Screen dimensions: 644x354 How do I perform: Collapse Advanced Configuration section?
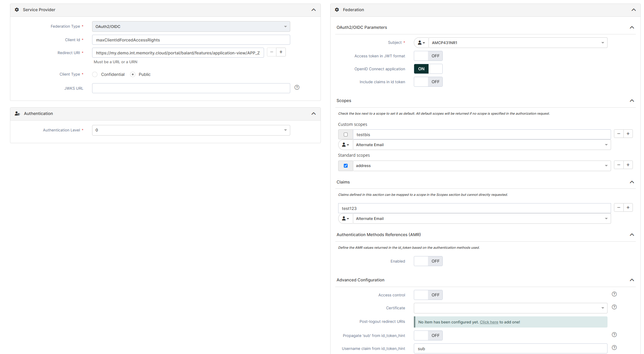[632, 280]
